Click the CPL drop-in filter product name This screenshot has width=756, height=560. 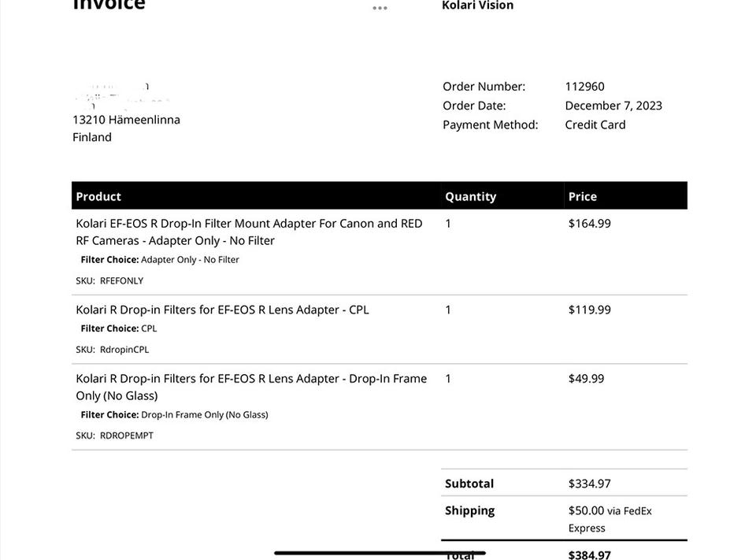(222, 310)
